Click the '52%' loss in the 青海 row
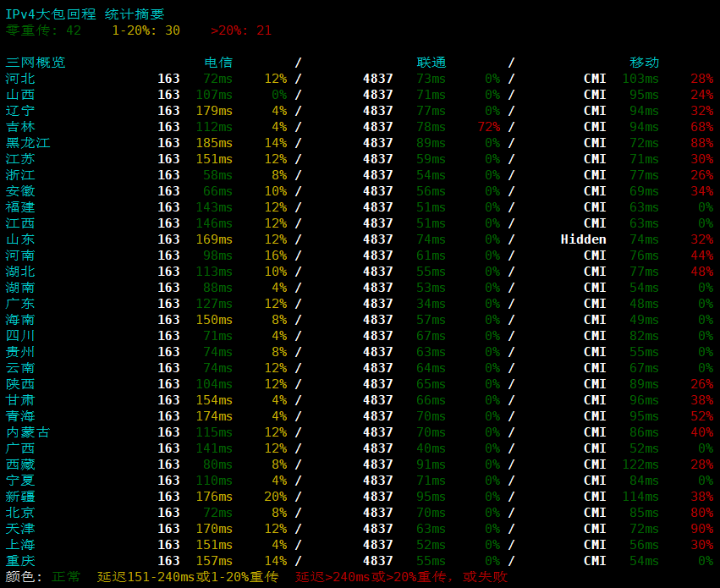This screenshot has height=588, width=720. click(x=702, y=416)
